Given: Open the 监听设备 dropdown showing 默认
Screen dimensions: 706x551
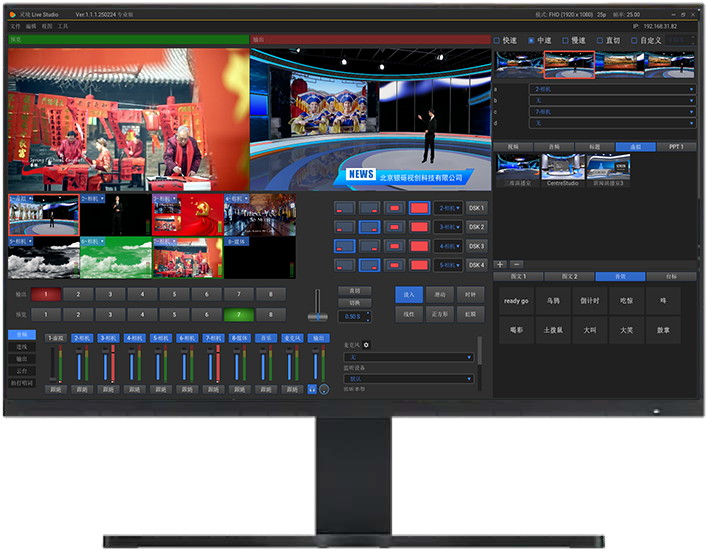Looking at the screenshot, I should 408,379.
